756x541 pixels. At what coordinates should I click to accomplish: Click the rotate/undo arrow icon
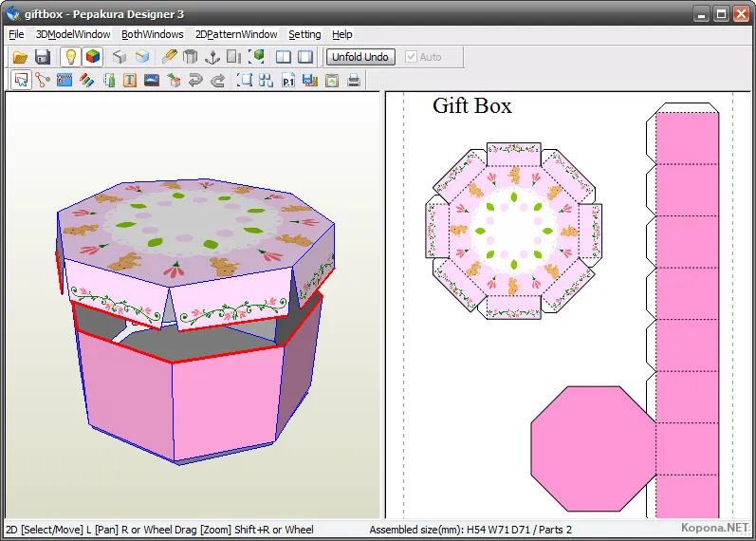tap(195, 81)
